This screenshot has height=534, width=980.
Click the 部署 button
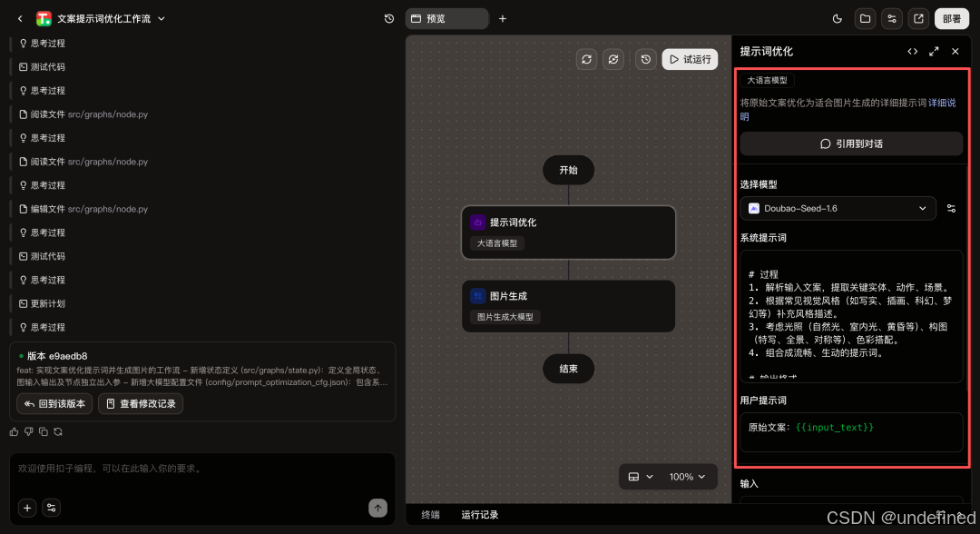952,19
